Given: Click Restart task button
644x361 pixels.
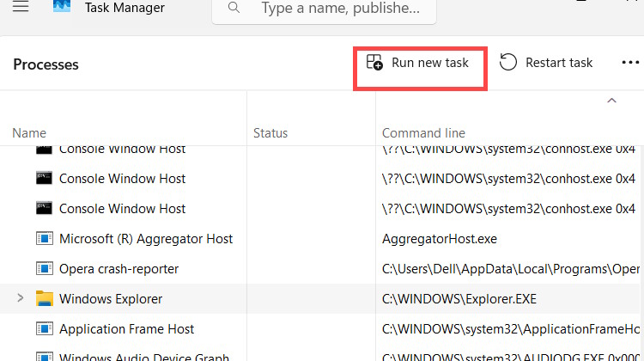Looking at the screenshot, I should point(546,63).
